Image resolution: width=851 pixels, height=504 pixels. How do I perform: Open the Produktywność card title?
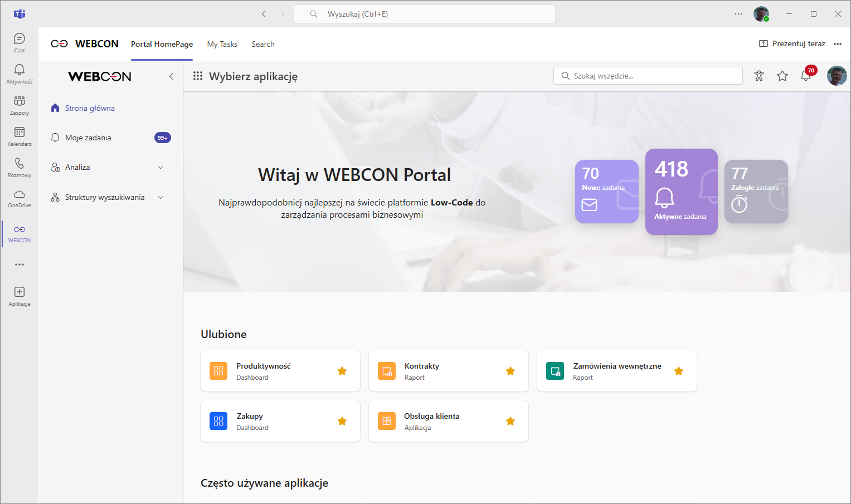[264, 366]
